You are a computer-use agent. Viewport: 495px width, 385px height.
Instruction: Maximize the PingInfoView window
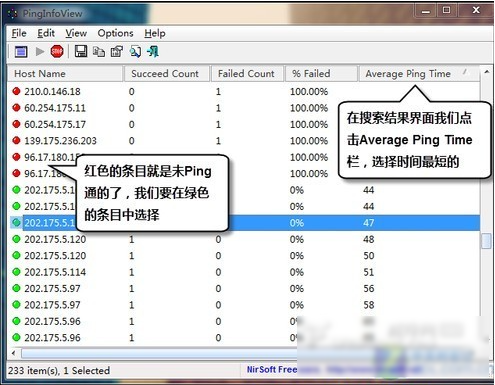(447, 11)
